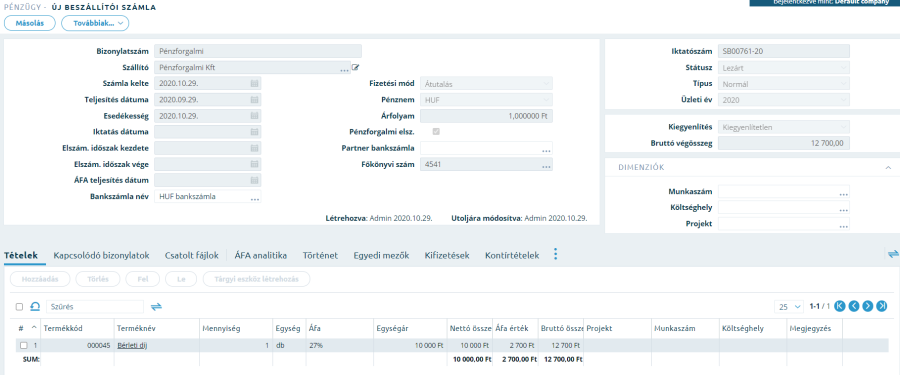Click the Fel button
Image resolution: width=900 pixels, height=375 pixels.
coord(142,279)
